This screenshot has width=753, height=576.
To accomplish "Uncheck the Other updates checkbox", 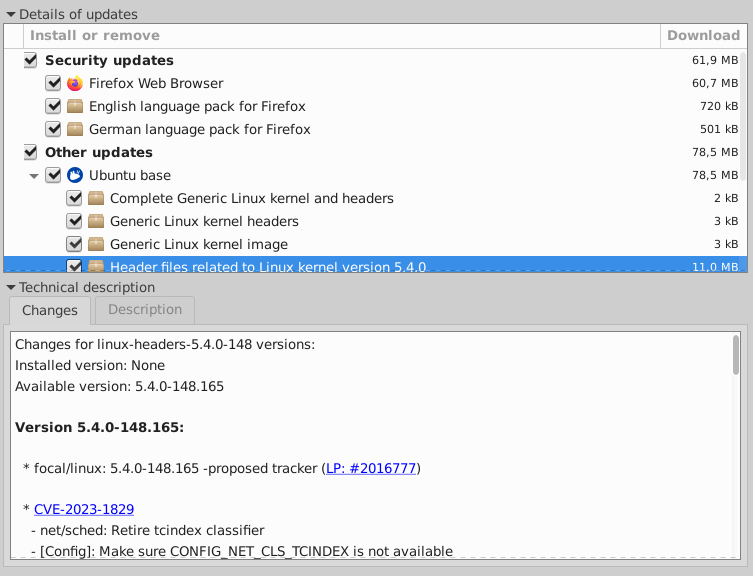I will pyautogui.click(x=31, y=152).
